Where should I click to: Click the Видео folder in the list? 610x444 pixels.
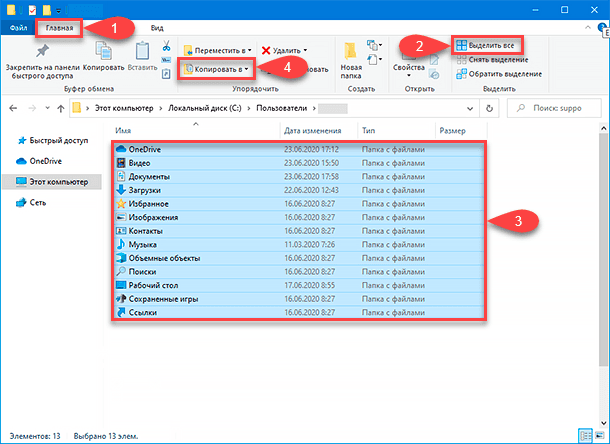coord(138,162)
